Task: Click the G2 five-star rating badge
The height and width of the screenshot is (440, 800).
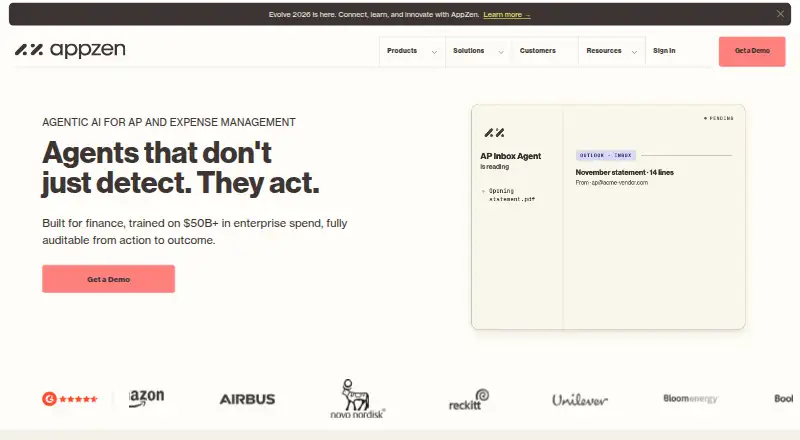Action: coord(69,399)
